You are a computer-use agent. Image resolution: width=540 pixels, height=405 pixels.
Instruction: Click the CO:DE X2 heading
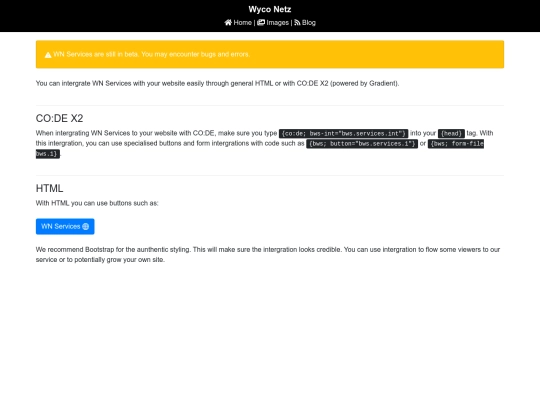click(x=60, y=118)
